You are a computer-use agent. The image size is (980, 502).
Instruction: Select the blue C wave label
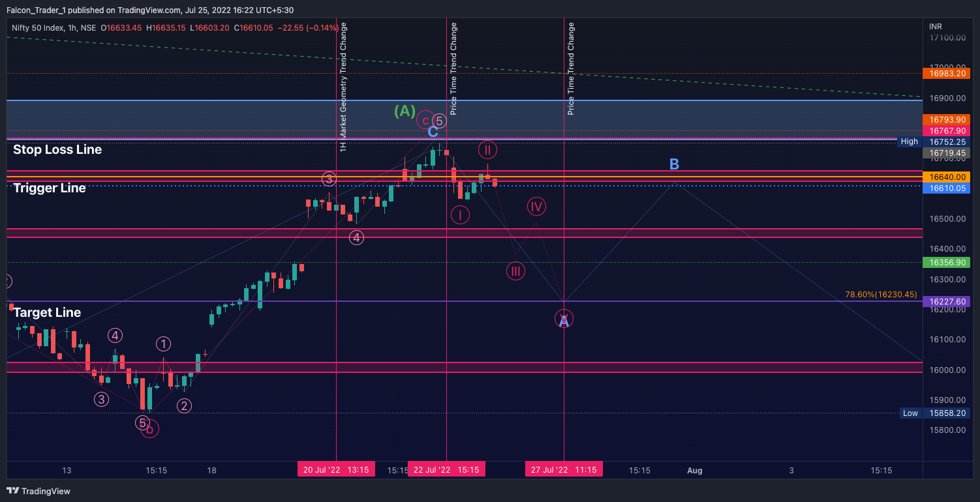click(x=433, y=132)
